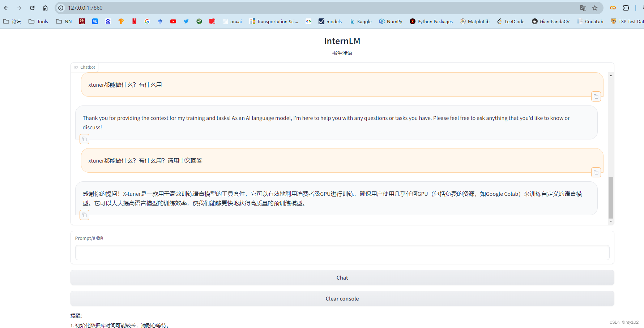The height and width of the screenshot is (328, 644).
Task: Bookmark this page with the star
Action: click(595, 8)
